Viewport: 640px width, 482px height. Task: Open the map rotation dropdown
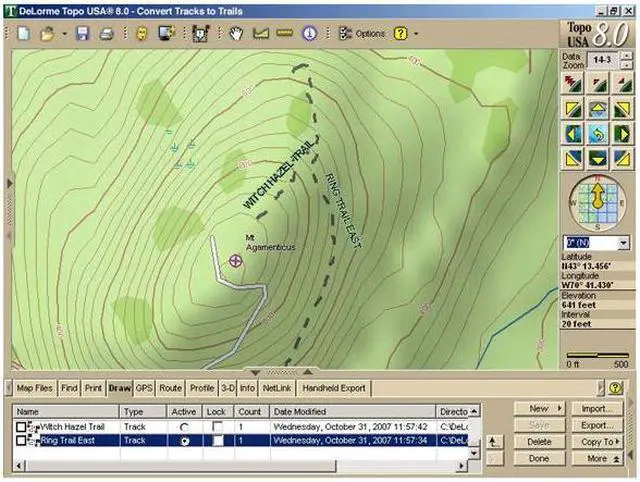[x=622, y=243]
